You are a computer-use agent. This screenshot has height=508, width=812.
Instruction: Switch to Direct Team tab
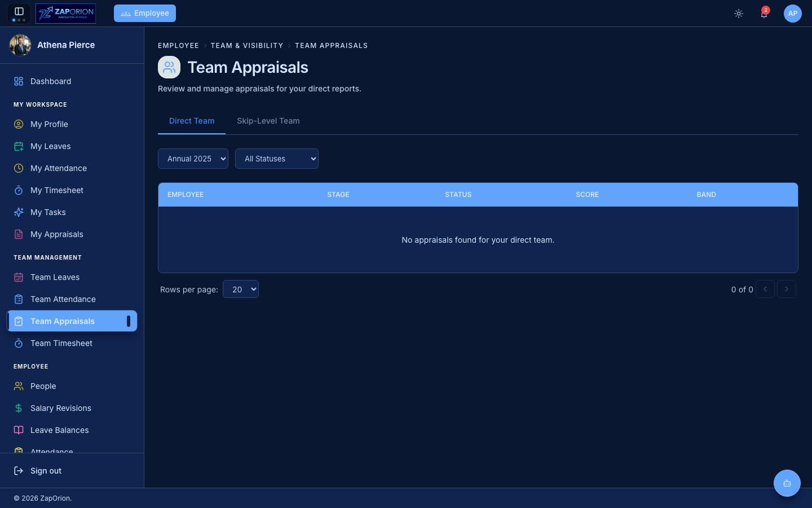192,121
